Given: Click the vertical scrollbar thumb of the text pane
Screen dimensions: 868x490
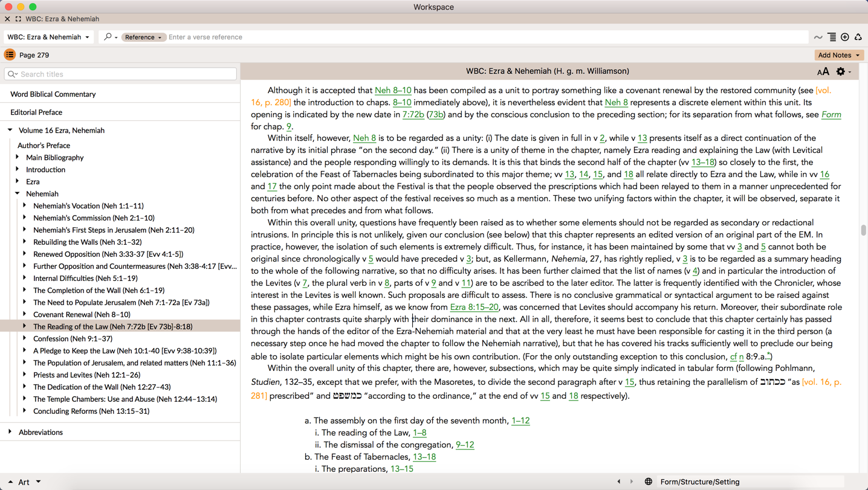Looking at the screenshot, I should point(863,230).
